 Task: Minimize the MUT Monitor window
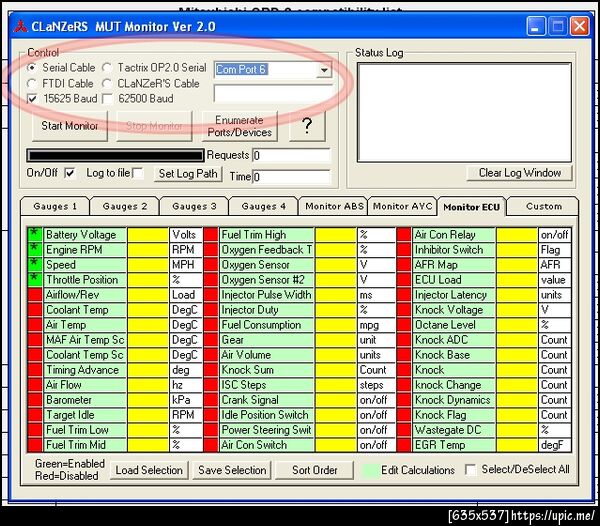pyautogui.click(x=536, y=26)
